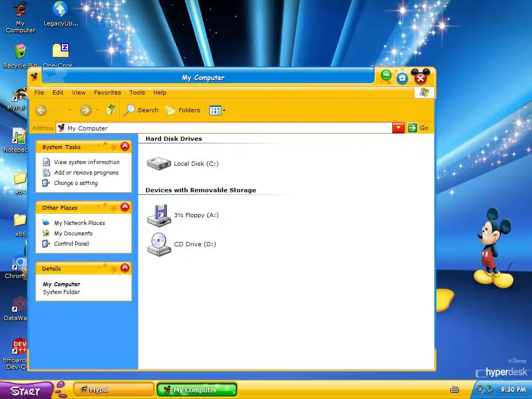The height and width of the screenshot is (399, 532).
Task: Select the Recycle Bin desktop icon
Action: pyautogui.click(x=20, y=56)
